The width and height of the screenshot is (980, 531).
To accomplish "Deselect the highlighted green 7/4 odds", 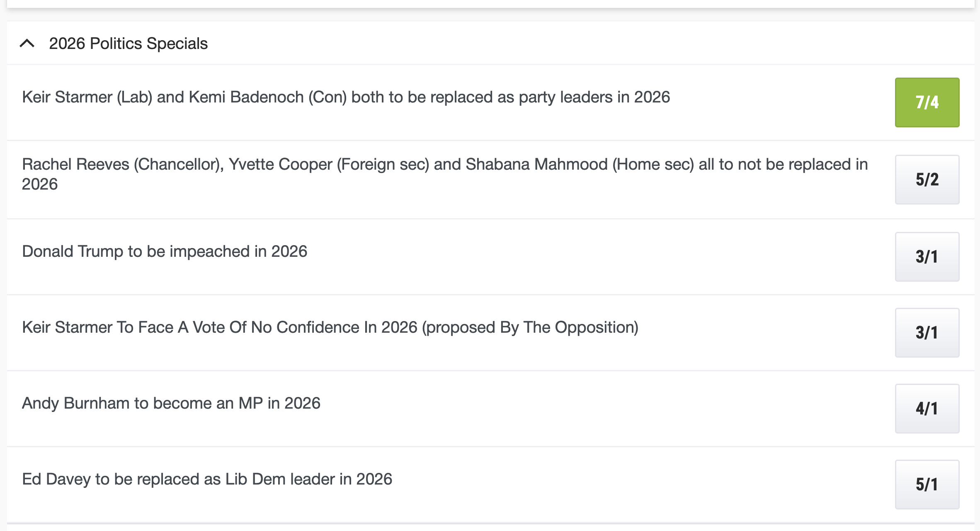I will (x=927, y=102).
